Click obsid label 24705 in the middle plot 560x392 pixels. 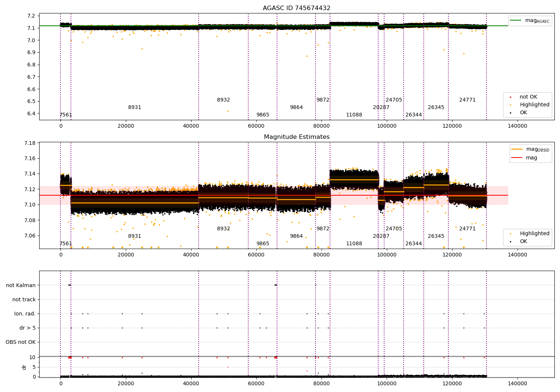coord(394,229)
